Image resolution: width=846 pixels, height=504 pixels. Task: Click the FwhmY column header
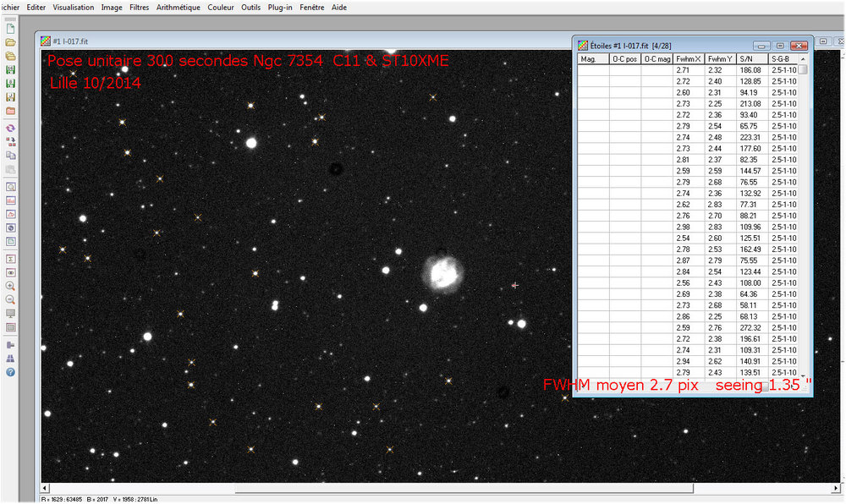(721, 58)
